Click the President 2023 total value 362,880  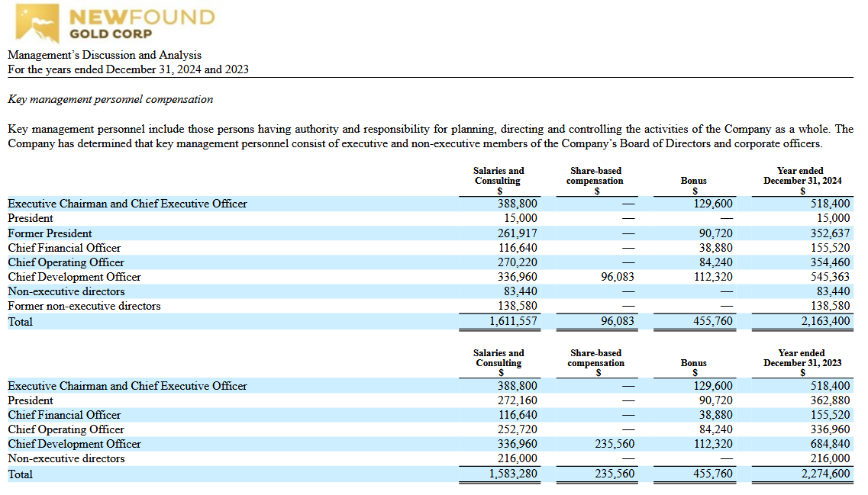tap(830, 400)
